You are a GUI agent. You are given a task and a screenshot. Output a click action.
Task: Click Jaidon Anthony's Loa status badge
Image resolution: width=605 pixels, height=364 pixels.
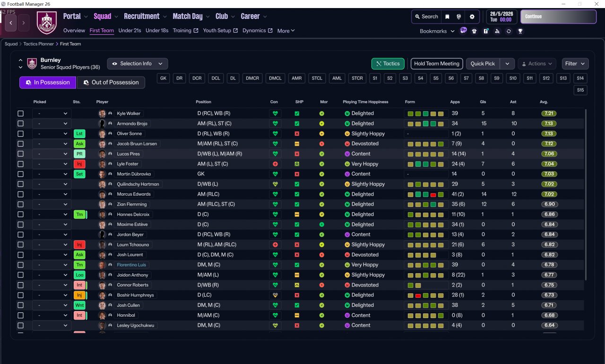coord(79,275)
